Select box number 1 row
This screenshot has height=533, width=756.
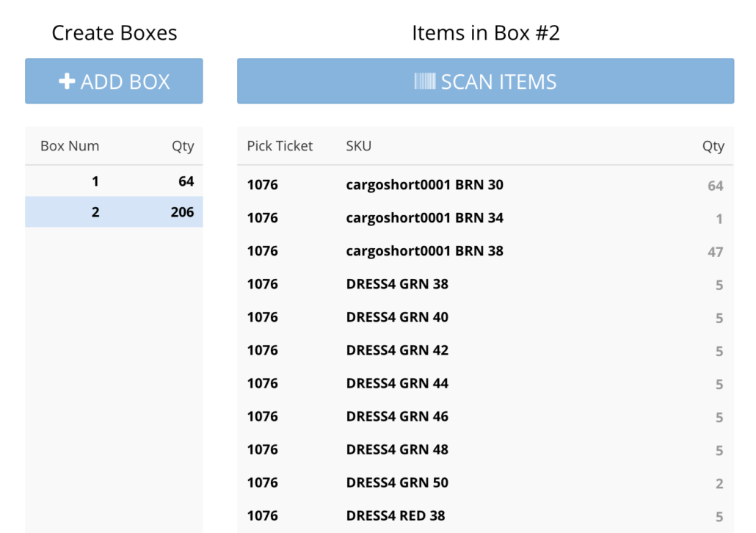coord(114,181)
